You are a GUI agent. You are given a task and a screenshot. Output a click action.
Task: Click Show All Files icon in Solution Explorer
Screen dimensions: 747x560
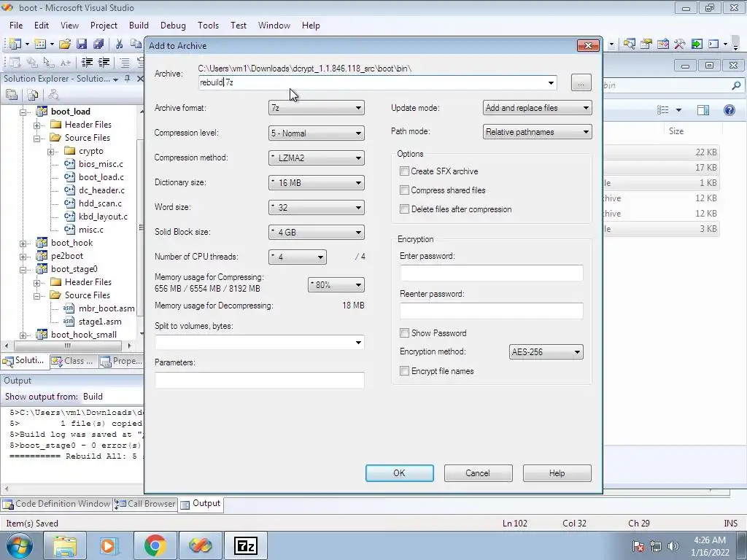point(32,95)
